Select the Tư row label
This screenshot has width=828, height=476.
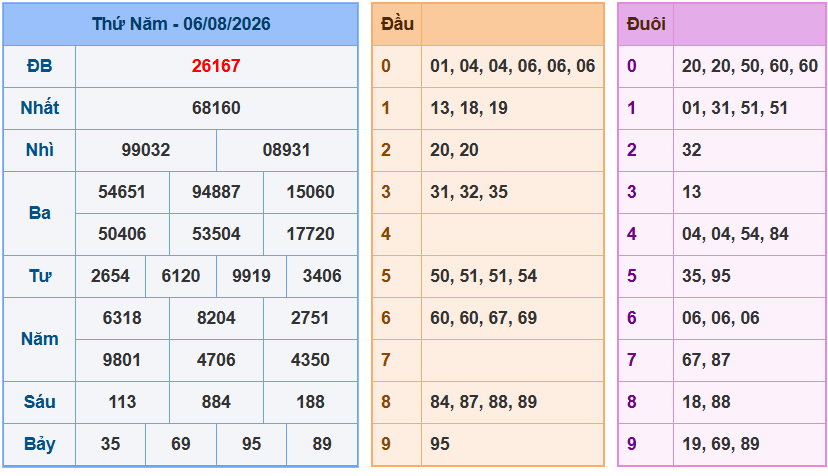tap(40, 276)
